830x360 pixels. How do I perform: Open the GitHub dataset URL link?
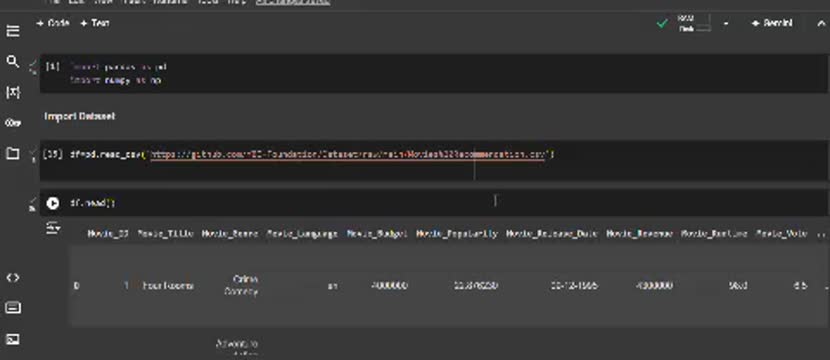[x=348, y=155]
